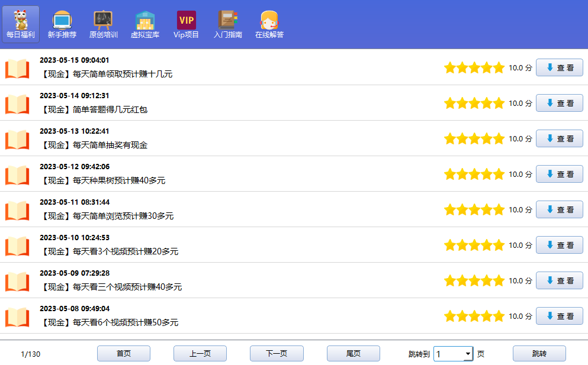Select the Vip项目 tab

[x=186, y=24]
